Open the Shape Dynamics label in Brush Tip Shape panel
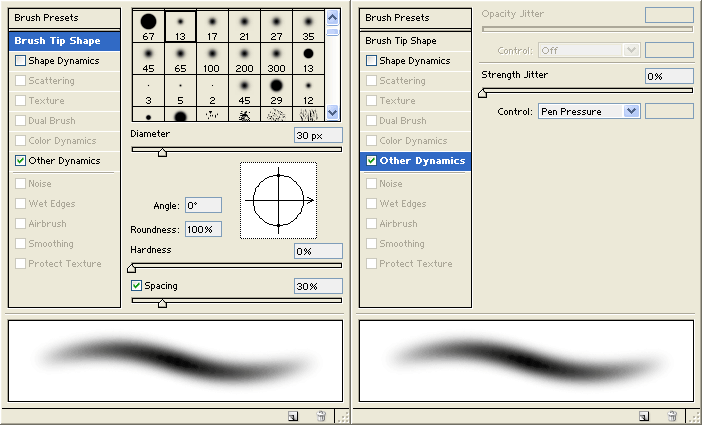 click(64, 60)
